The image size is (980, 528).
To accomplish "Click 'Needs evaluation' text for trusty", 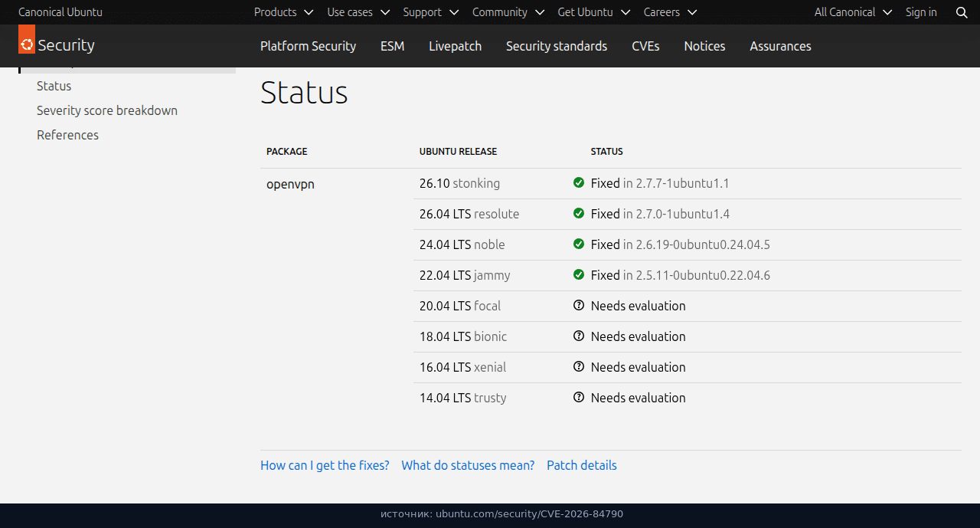I will point(639,398).
